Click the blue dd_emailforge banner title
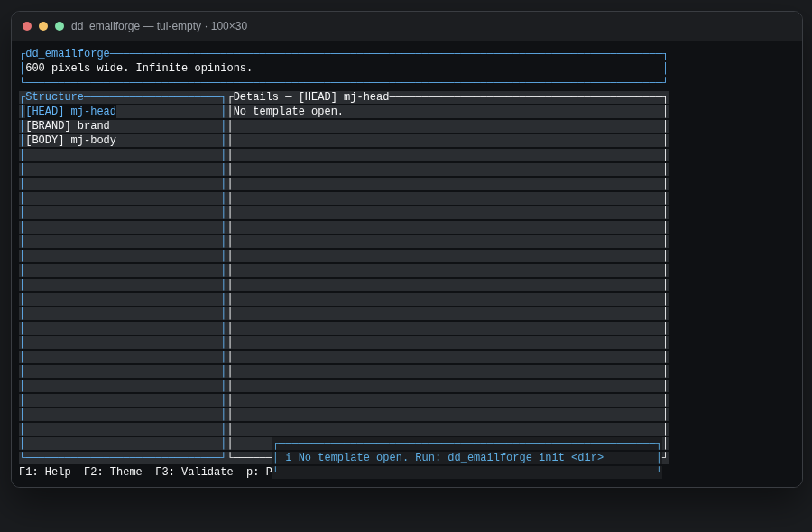The image size is (812, 532). click(68, 53)
